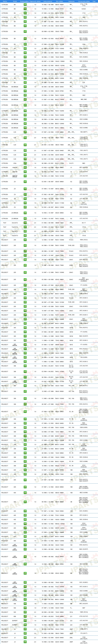This screenshot has width=98, height=644.
Task: Click fuel icon in J5 170 (XN1T) row
Action: [25, 633]
